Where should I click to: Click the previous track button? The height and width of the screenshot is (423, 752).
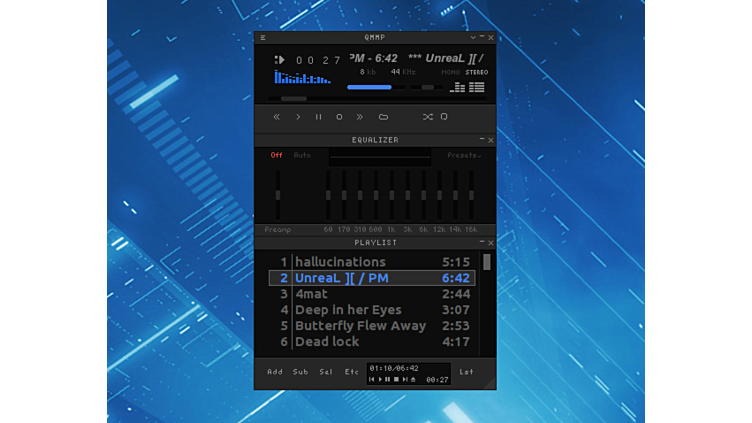pyautogui.click(x=277, y=117)
